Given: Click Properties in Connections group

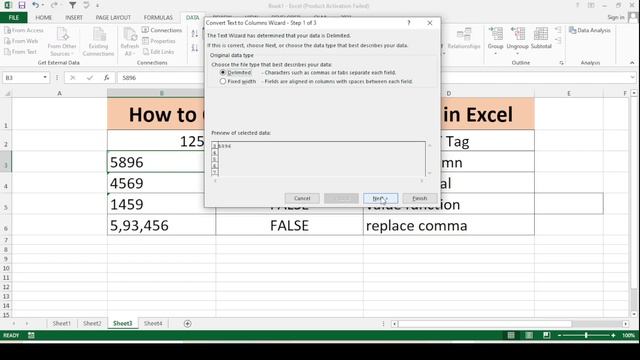Looking at the screenshot, I should pyautogui.click(x=159, y=41).
